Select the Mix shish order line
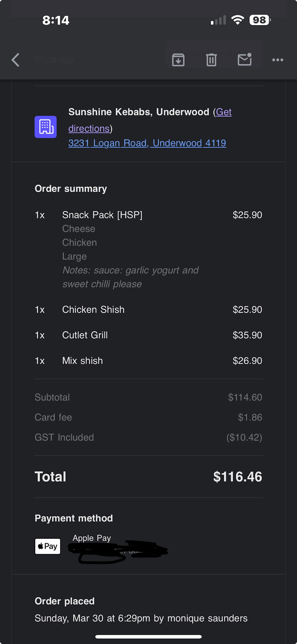 click(82, 361)
